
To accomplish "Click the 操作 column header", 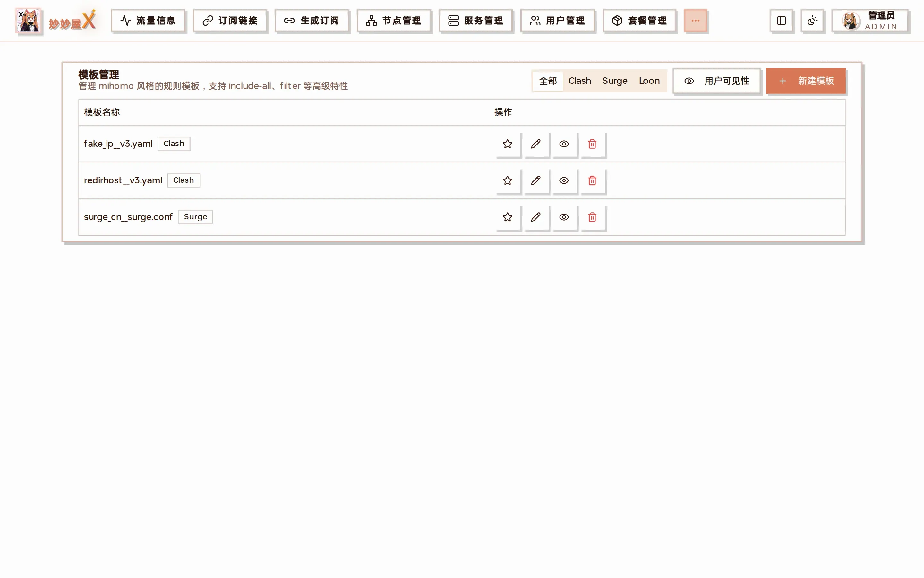I will pos(503,112).
